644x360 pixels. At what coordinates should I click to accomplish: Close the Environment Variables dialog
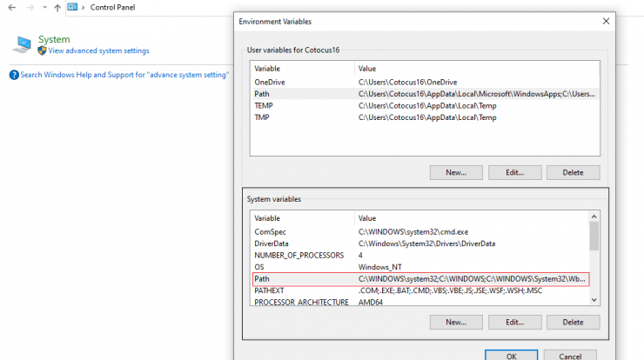pos(606,22)
